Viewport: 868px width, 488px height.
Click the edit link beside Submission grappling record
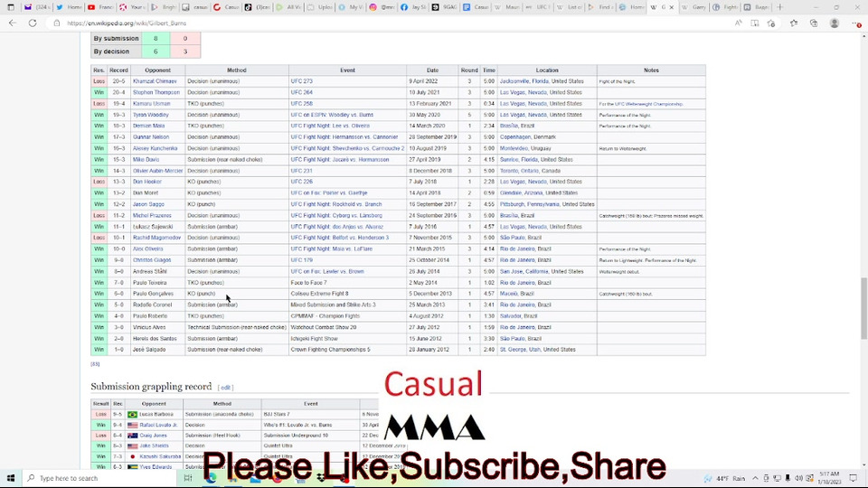click(225, 388)
